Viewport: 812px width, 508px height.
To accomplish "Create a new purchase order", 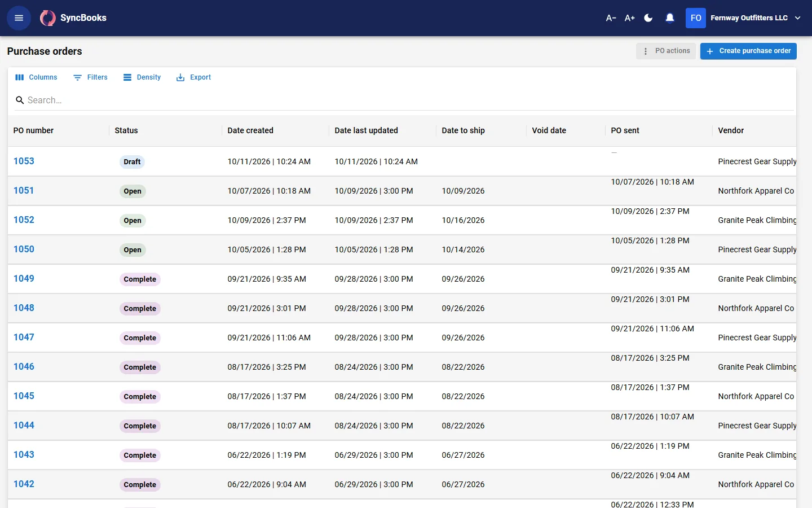I will 748,51.
